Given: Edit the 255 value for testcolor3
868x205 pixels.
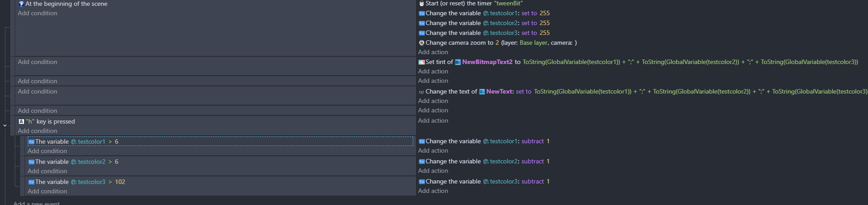Looking at the screenshot, I should click(545, 33).
